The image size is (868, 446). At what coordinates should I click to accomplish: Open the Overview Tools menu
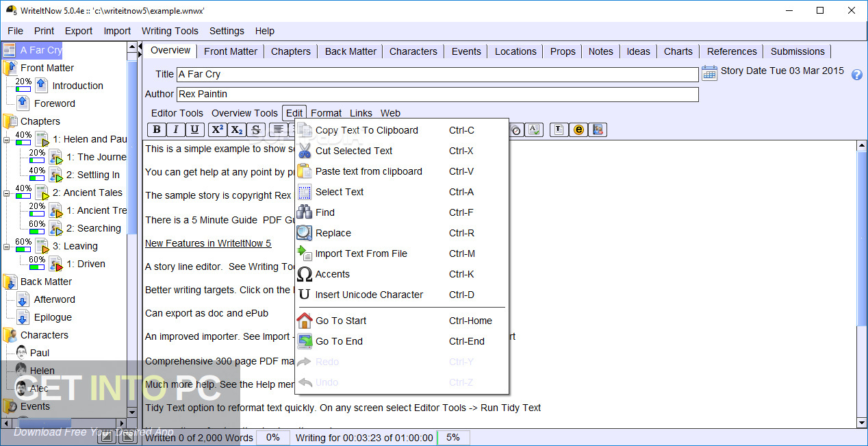(x=244, y=113)
